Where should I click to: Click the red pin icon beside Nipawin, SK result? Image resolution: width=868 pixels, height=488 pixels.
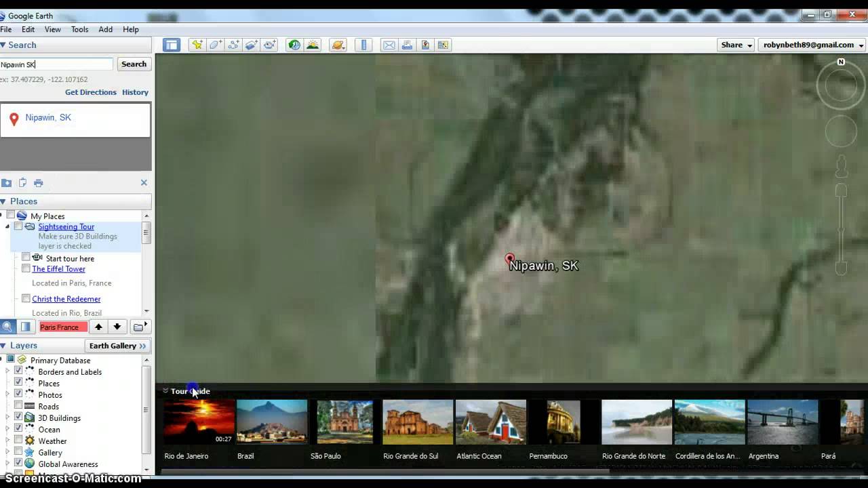(14, 120)
